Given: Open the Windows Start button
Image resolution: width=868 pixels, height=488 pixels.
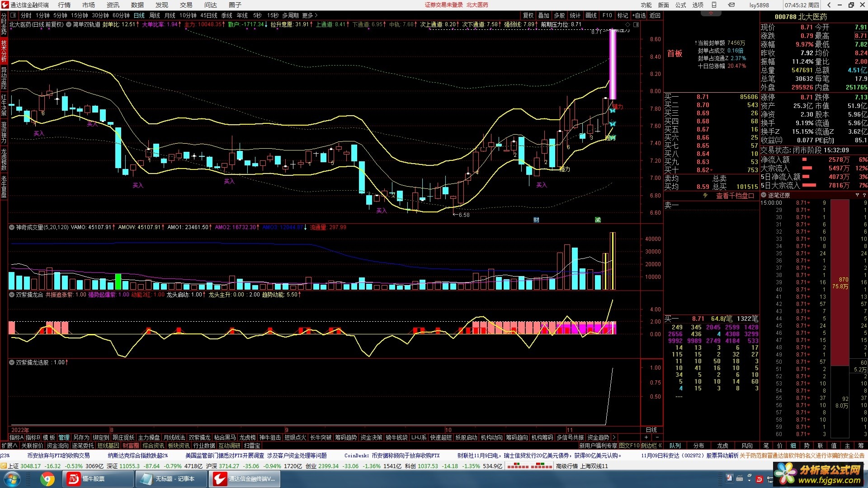Looking at the screenshot, I should (x=12, y=479).
